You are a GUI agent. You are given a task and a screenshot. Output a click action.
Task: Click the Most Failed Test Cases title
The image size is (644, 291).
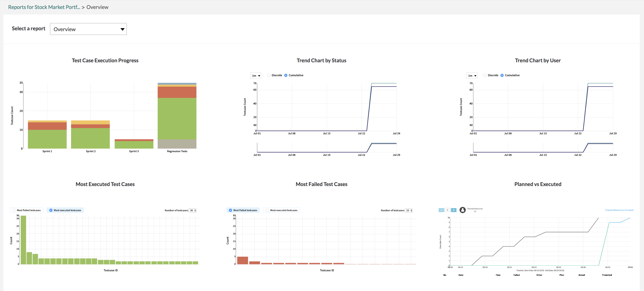coord(322,184)
